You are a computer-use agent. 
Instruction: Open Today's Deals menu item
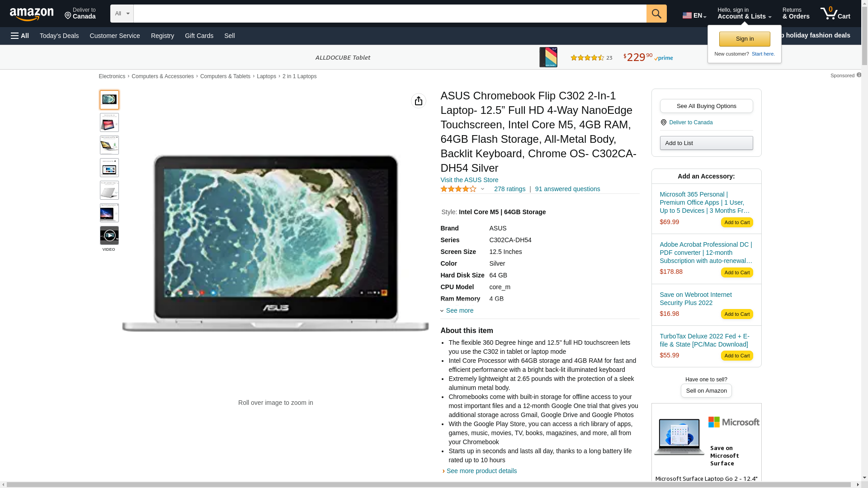click(59, 36)
